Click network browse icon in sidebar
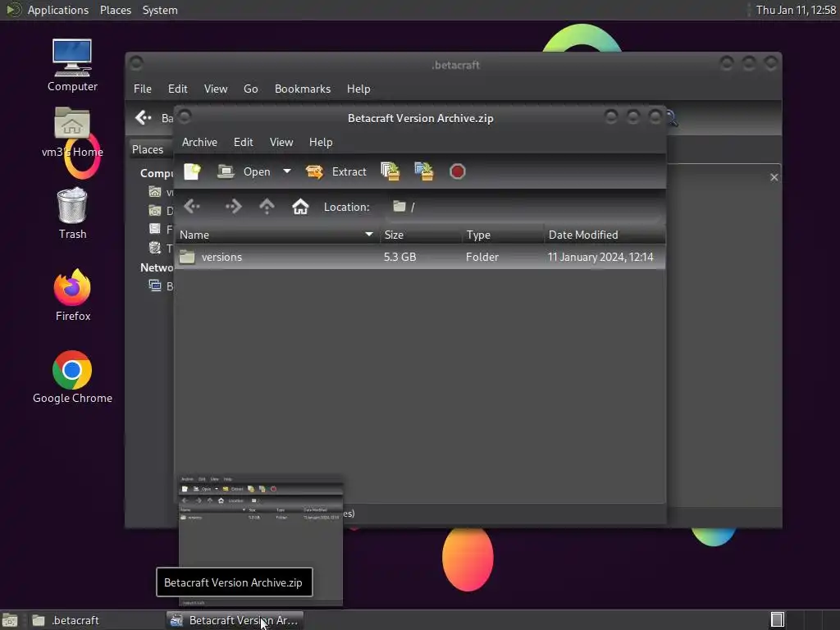Viewport: 840px width, 630px height. coord(155,285)
